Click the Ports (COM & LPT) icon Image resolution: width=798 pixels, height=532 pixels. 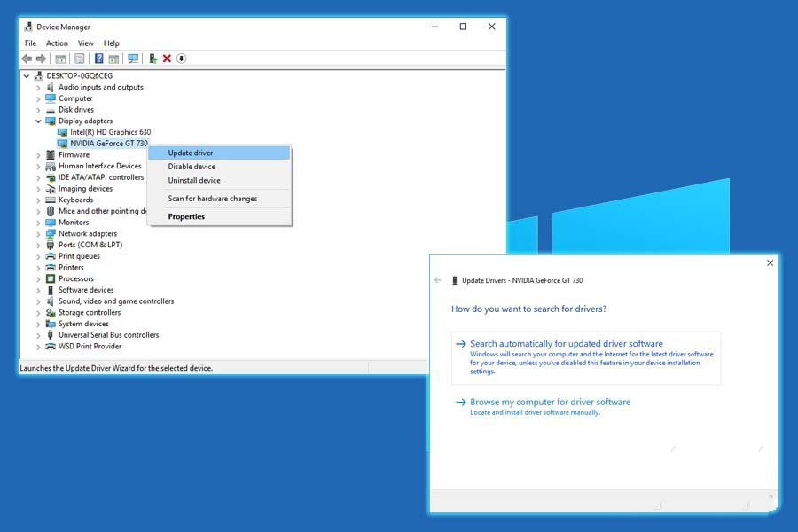coord(51,245)
